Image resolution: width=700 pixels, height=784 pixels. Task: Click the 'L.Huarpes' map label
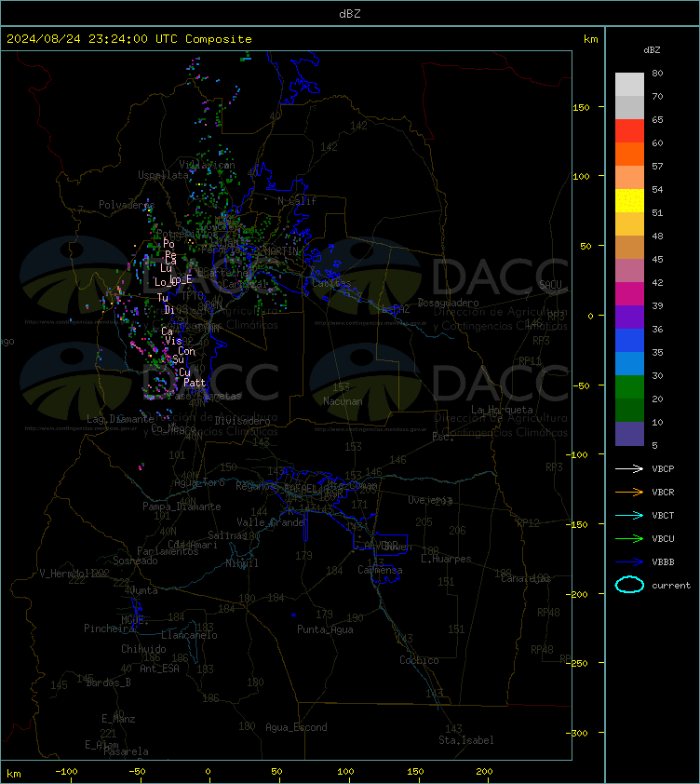point(446,559)
